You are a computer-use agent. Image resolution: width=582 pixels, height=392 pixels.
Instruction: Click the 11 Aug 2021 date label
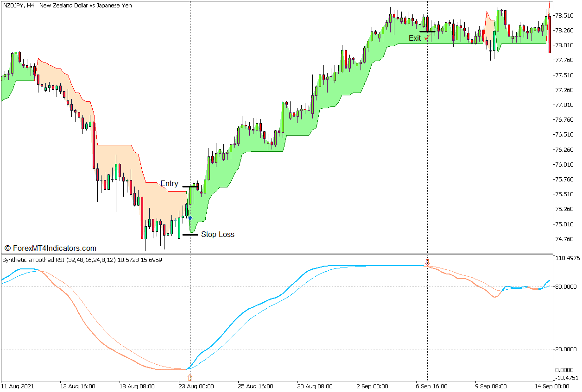[x=18, y=386]
